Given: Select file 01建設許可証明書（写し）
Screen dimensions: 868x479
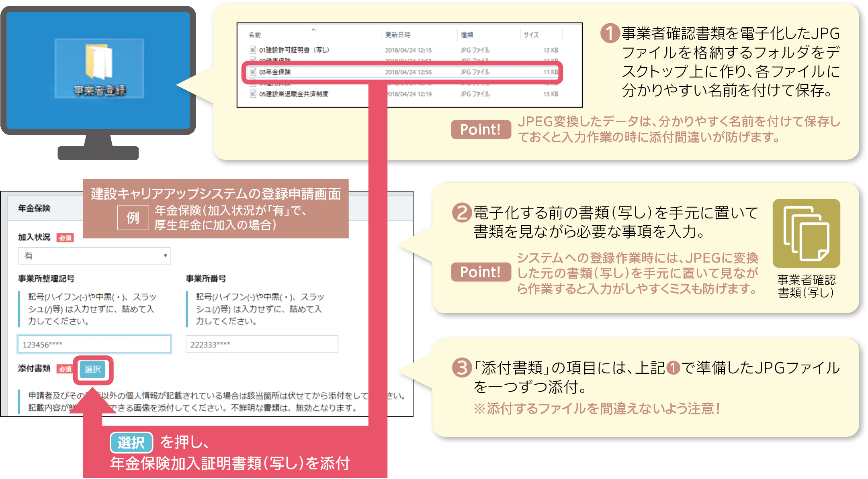Looking at the screenshot, I should tap(294, 50).
